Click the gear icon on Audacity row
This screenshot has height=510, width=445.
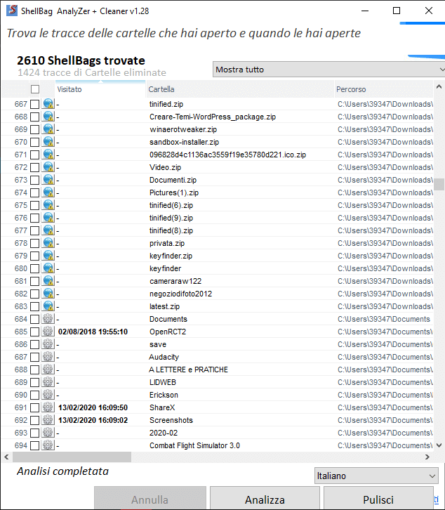click(x=48, y=357)
